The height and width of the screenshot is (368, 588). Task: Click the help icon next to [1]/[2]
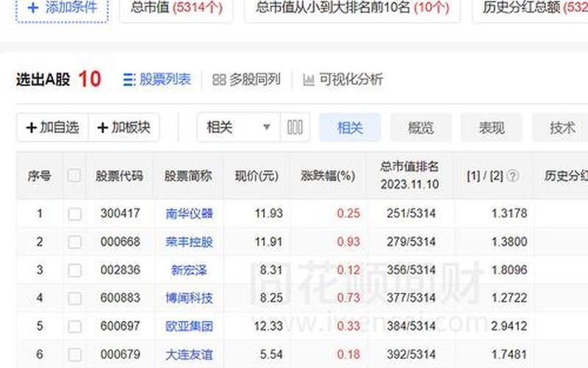512,176
